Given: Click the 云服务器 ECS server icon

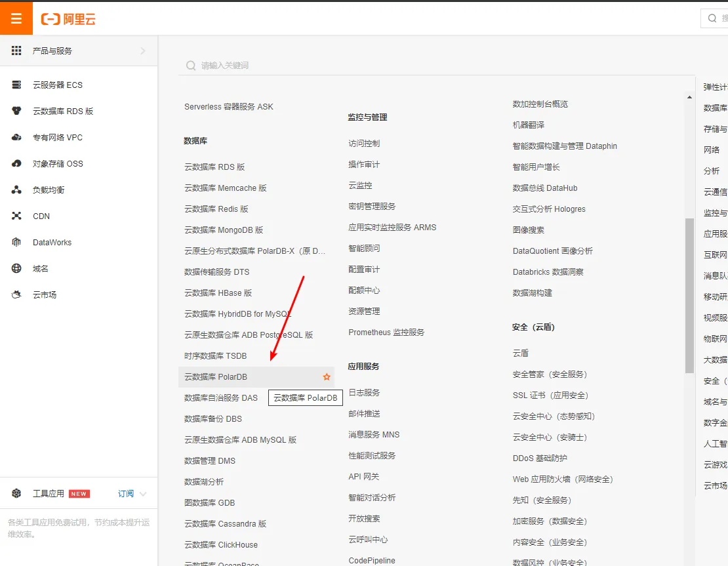Looking at the screenshot, I should click(16, 85).
